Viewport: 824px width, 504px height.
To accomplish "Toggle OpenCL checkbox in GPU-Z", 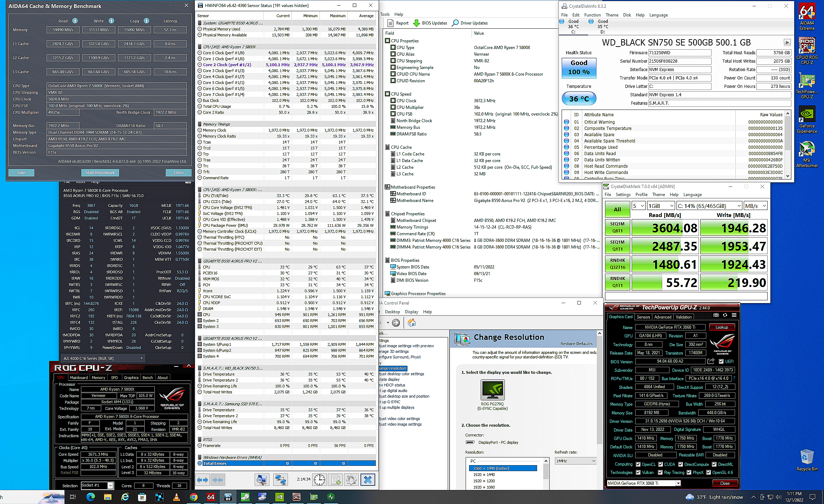I will [x=638, y=464].
